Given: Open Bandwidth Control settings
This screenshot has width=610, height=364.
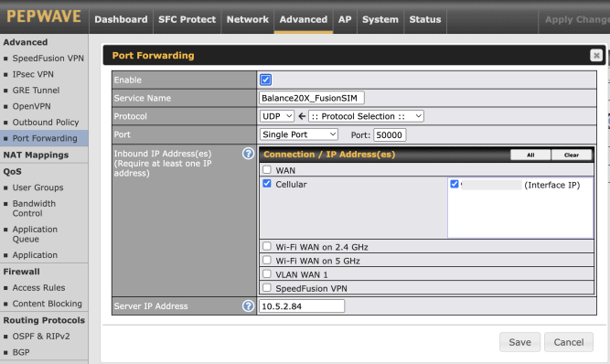Looking at the screenshot, I should click(x=34, y=208).
